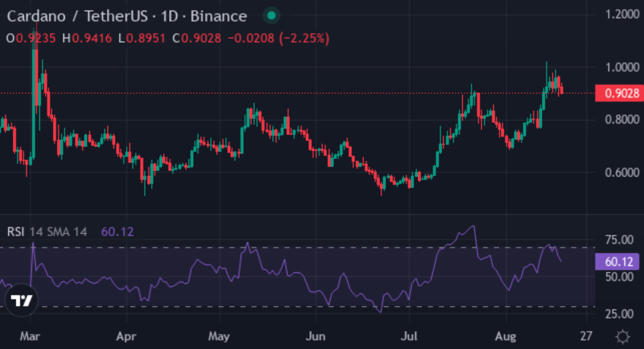Screen dimensions: 644x349
Task: Click the close price value 0.9028 in header
Action: click(201, 39)
